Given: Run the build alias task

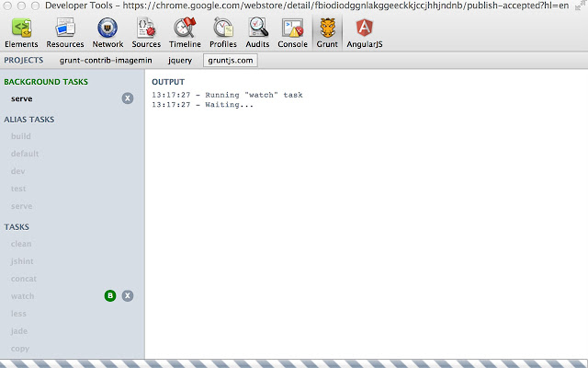Looking at the screenshot, I should [21, 136].
